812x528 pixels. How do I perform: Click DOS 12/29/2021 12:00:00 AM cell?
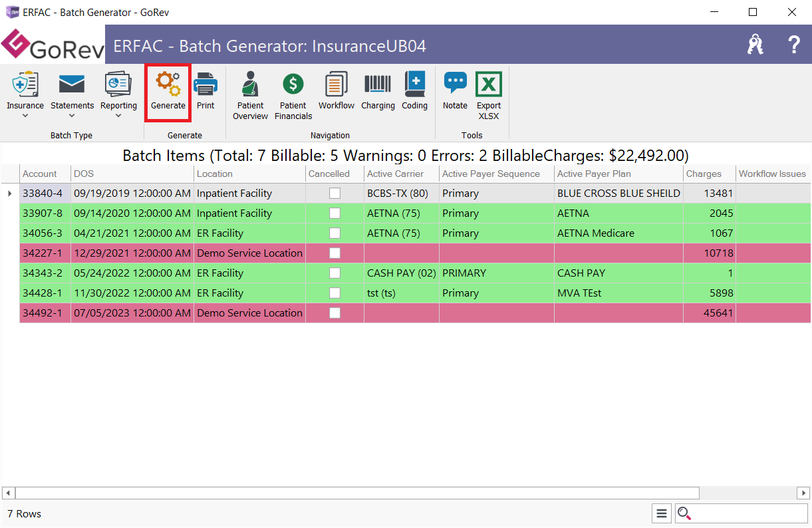132,253
